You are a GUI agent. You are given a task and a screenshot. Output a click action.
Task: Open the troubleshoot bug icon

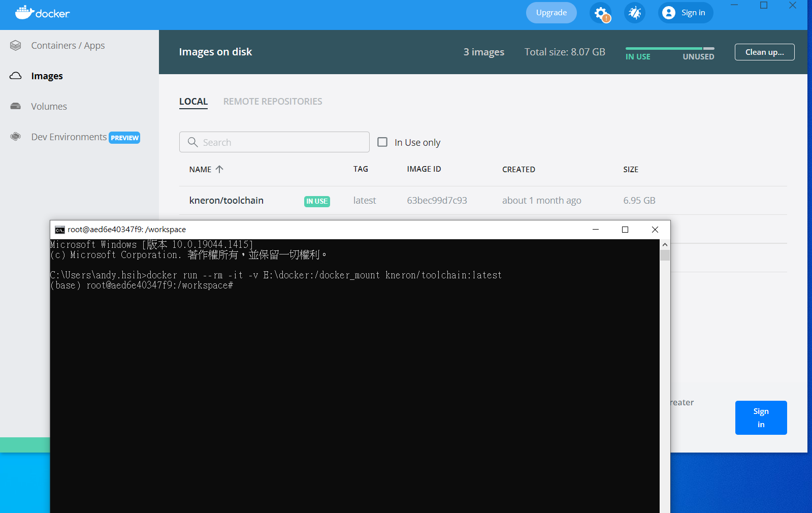[635, 13]
